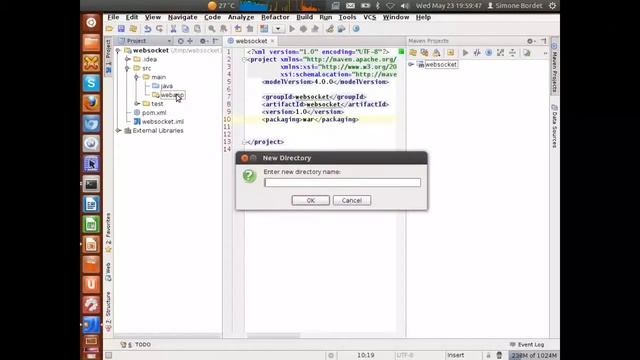This screenshot has height=360, width=640.
Task: Run Maven build using green arrow
Action: tap(465, 53)
